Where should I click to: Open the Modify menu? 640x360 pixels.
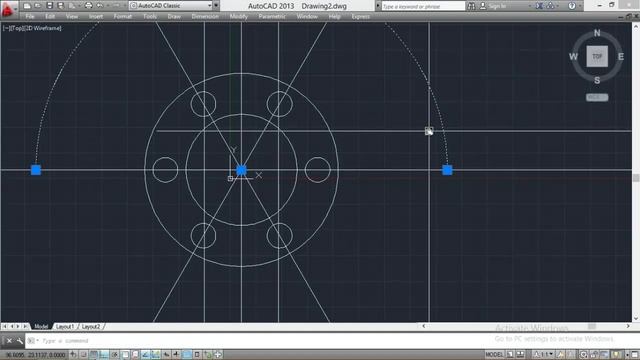coord(238,16)
